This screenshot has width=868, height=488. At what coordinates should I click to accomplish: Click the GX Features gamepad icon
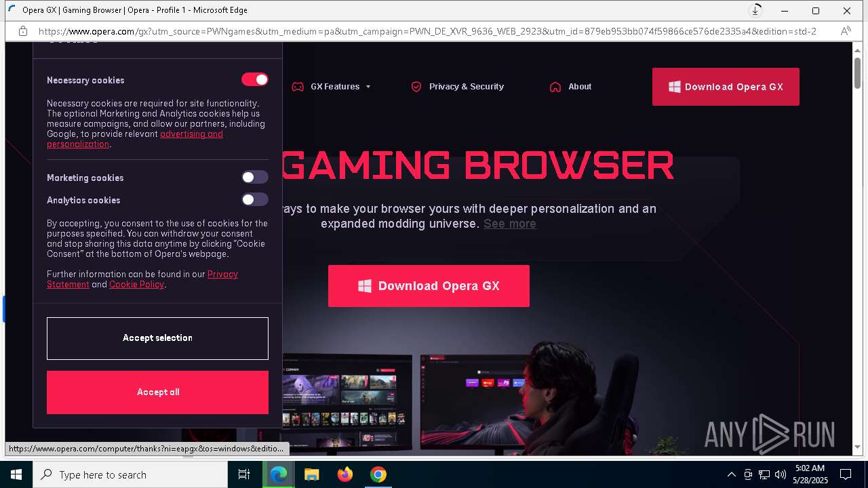(x=298, y=87)
